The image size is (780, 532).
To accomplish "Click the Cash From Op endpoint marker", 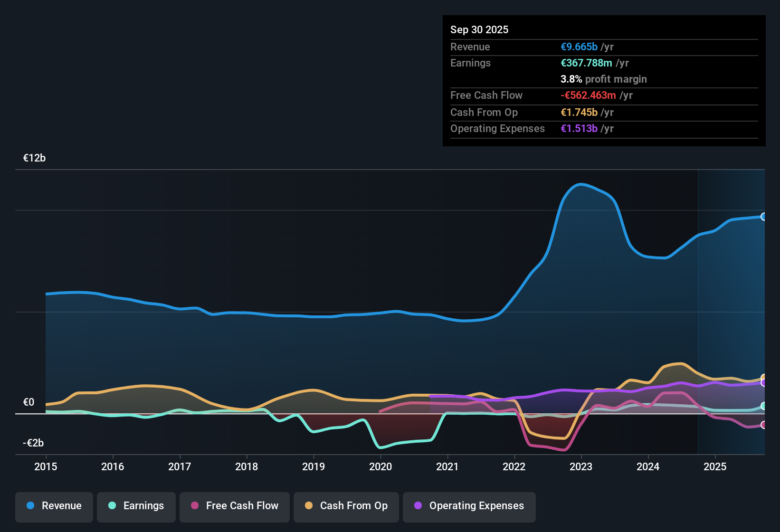I will click(763, 377).
